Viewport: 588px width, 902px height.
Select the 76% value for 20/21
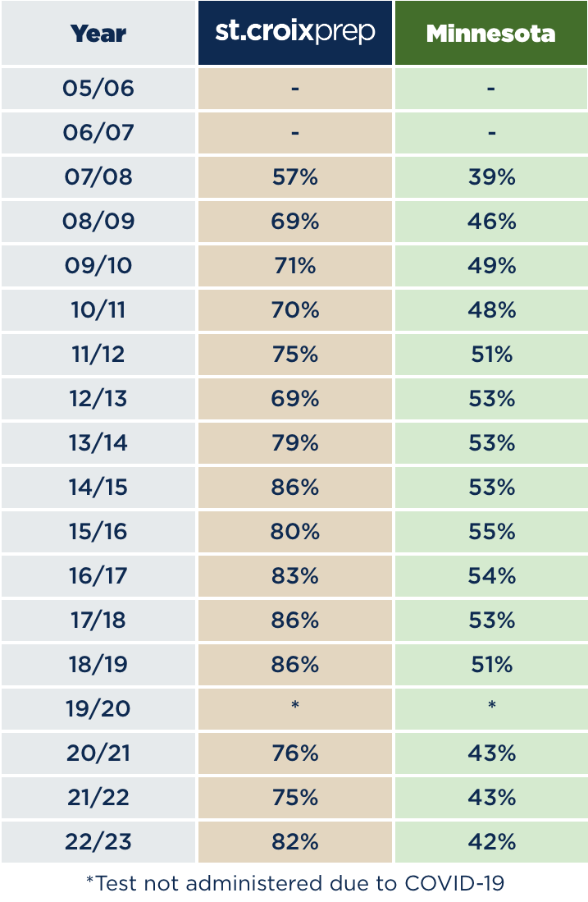pyautogui.click(x=295, y=753)
